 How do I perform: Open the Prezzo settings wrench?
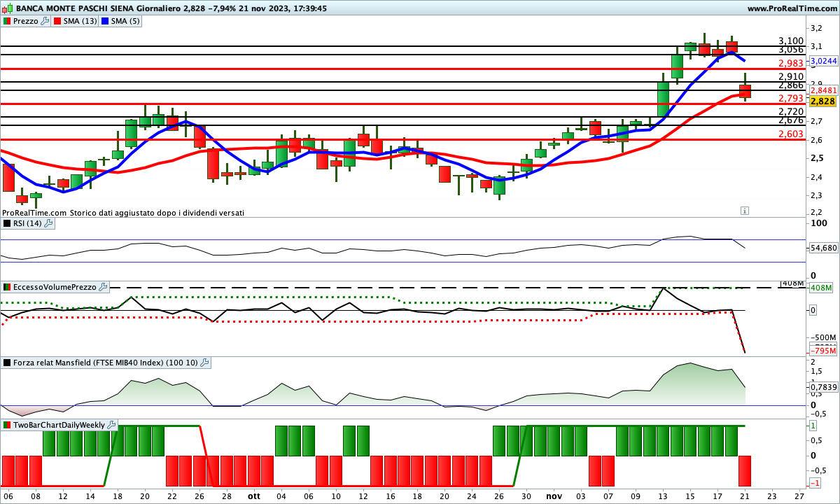click(x=45, y=21)
